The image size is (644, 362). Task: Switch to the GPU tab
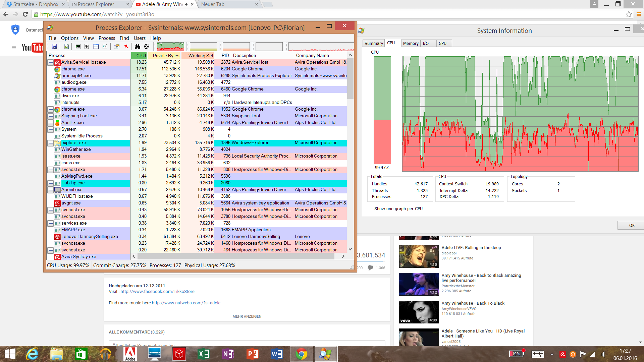click(x=442, y=43)
